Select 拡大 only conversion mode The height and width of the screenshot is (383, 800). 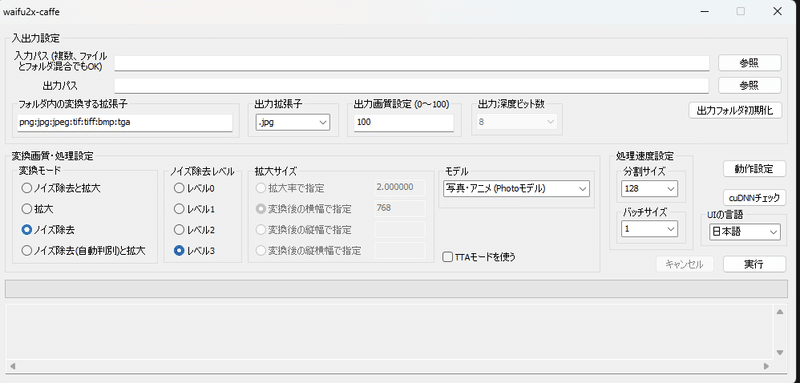38,209
